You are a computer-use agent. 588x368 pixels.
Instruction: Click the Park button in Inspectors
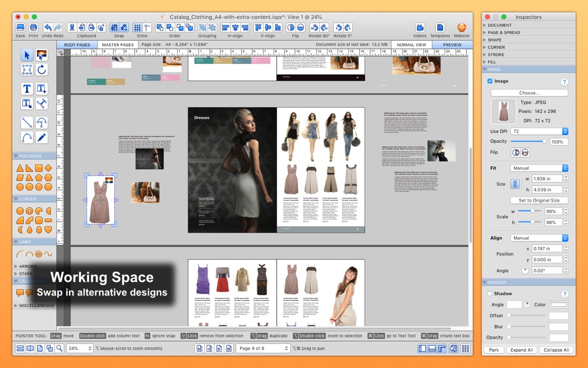[494, 350]
